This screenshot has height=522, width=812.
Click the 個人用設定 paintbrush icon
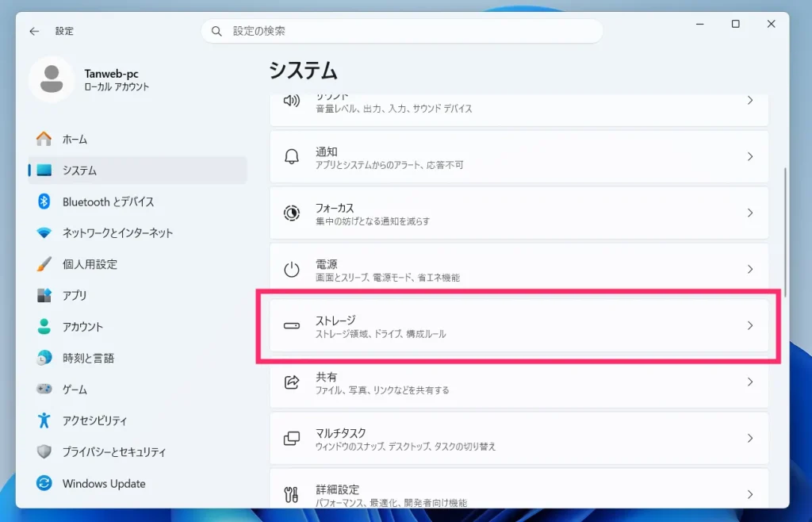point(44,264)
